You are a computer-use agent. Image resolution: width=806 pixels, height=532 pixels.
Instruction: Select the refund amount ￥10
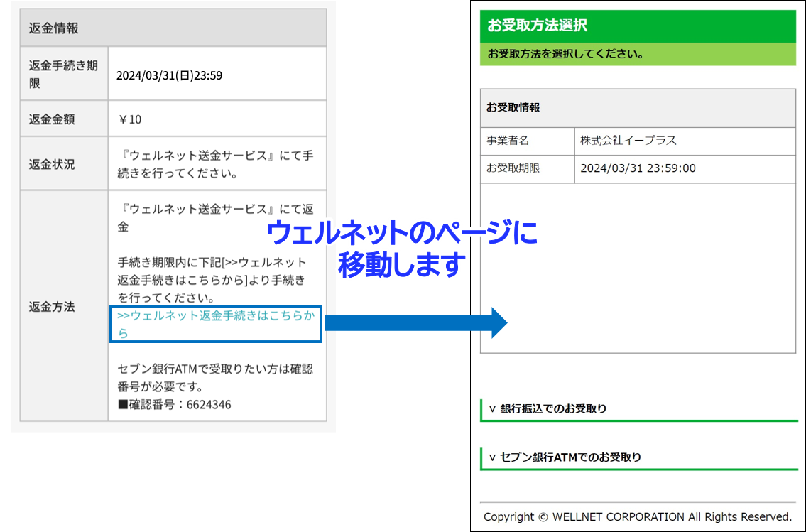click(x=129, y=119)
